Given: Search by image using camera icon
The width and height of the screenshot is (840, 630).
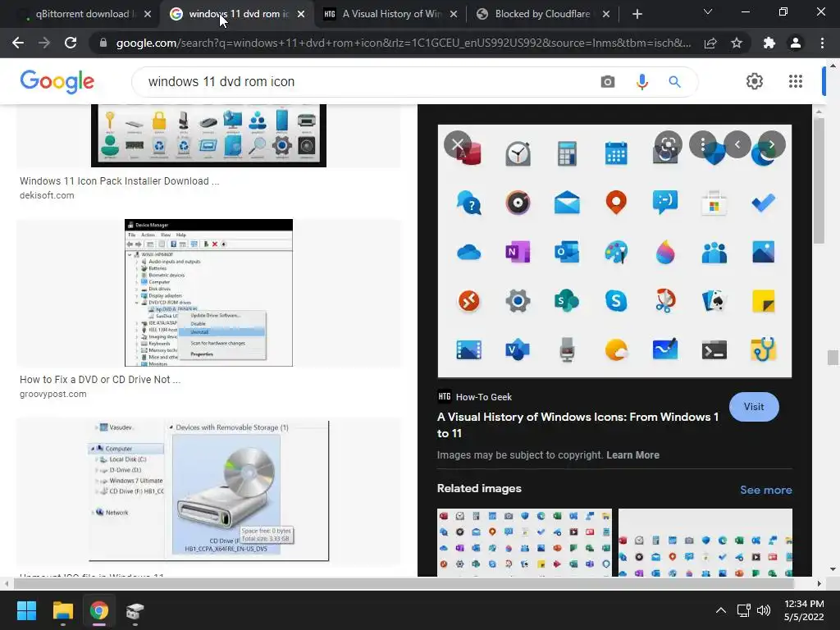Looking at the screenshot, I should click(x=608, y=81).
